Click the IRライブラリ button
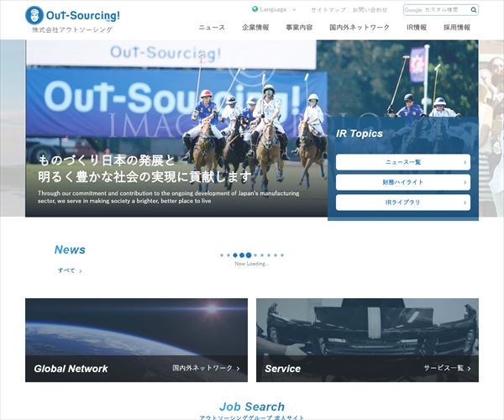 (x=403, y=202)
